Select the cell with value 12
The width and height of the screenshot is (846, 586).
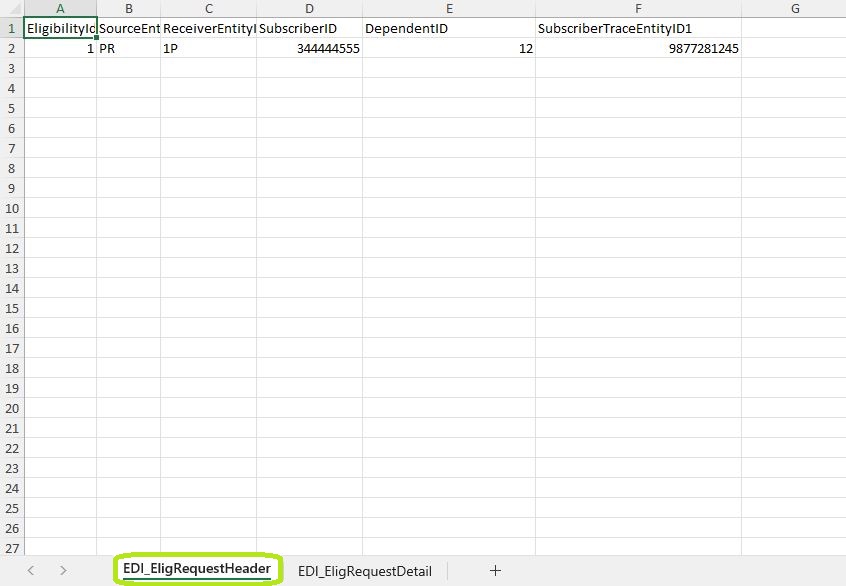pos(449,48)
